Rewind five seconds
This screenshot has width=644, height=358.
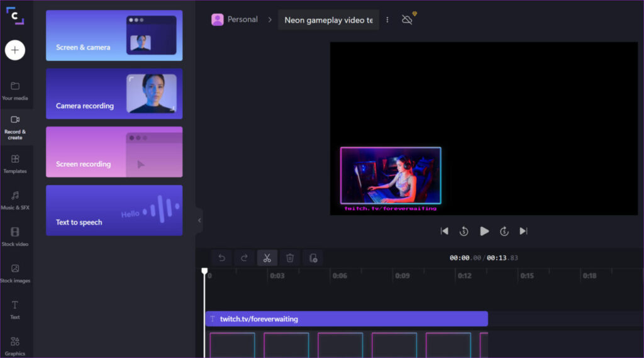click(x=464, y=232)
